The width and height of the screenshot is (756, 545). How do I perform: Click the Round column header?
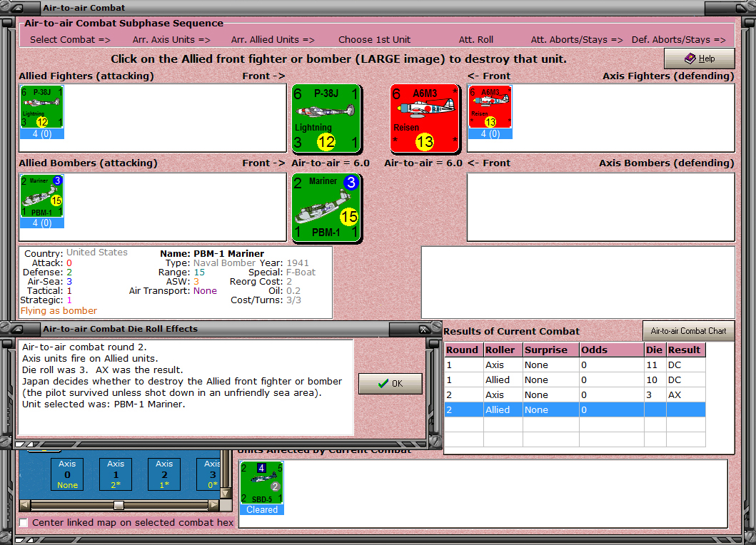coord(464,350)
